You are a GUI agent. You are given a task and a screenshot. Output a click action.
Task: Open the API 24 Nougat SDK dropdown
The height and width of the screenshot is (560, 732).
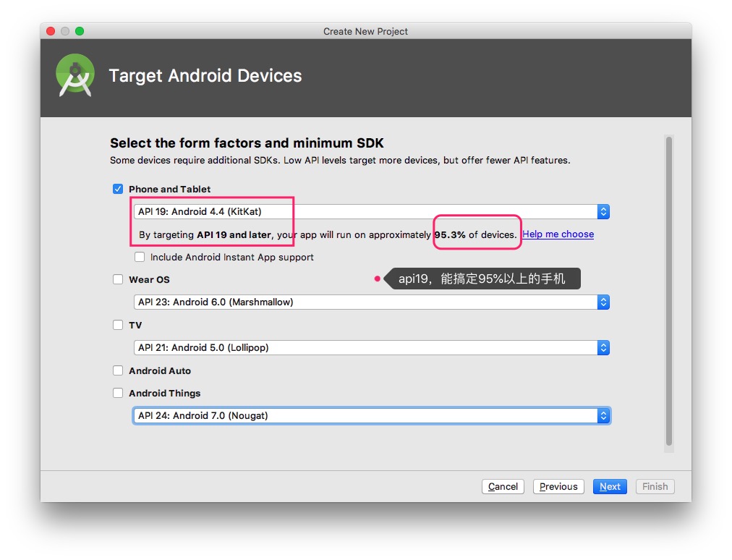[x=372, y=416]
